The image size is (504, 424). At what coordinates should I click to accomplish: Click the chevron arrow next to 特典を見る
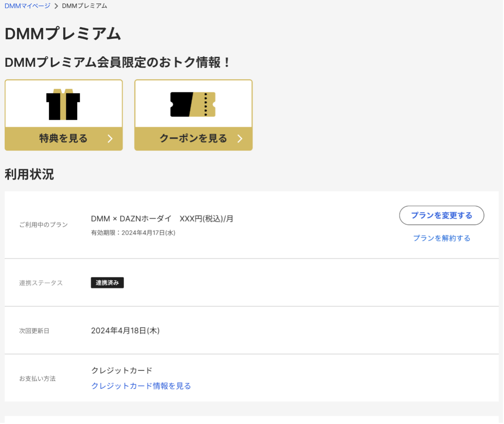(110, 138)
